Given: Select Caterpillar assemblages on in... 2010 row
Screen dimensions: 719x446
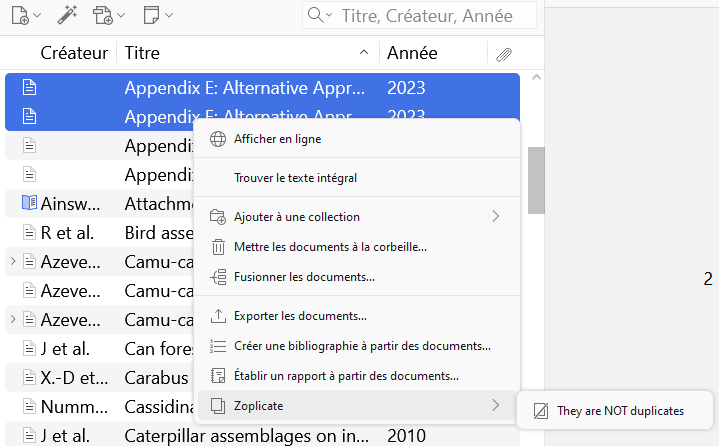Looking at the screenshot, I should point(262,436).
